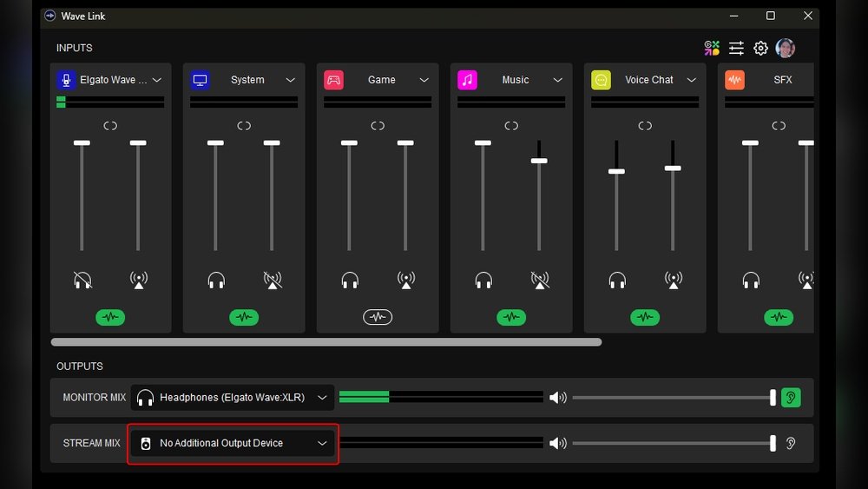This screenshot has height=489, width=868.
Task: Click the Music note channel icon
Action: pos(467,80)
